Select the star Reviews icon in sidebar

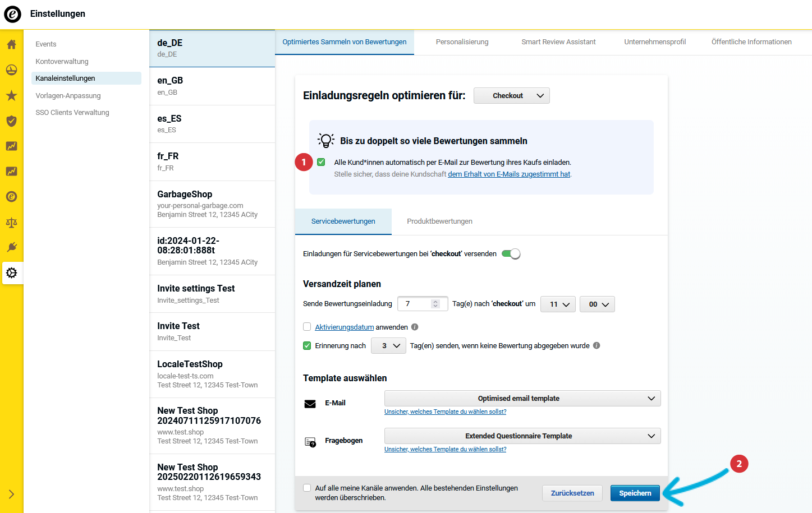coord(11,95)
